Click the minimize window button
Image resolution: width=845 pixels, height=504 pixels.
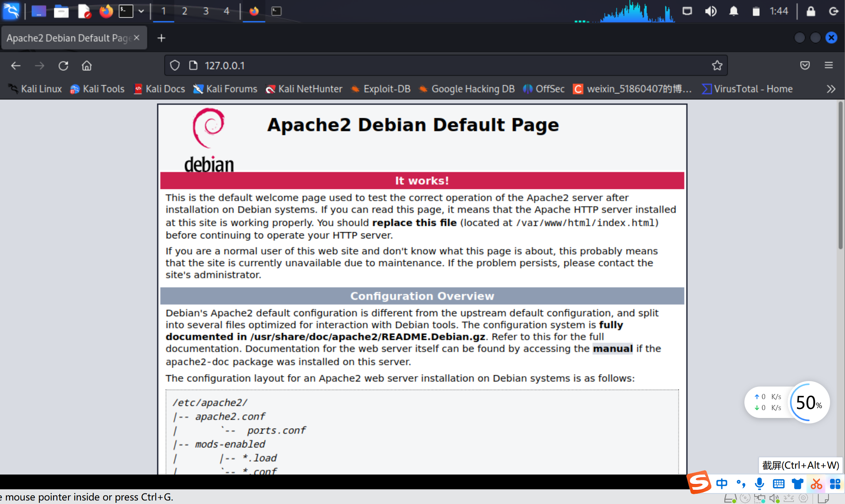coord(799,38)
